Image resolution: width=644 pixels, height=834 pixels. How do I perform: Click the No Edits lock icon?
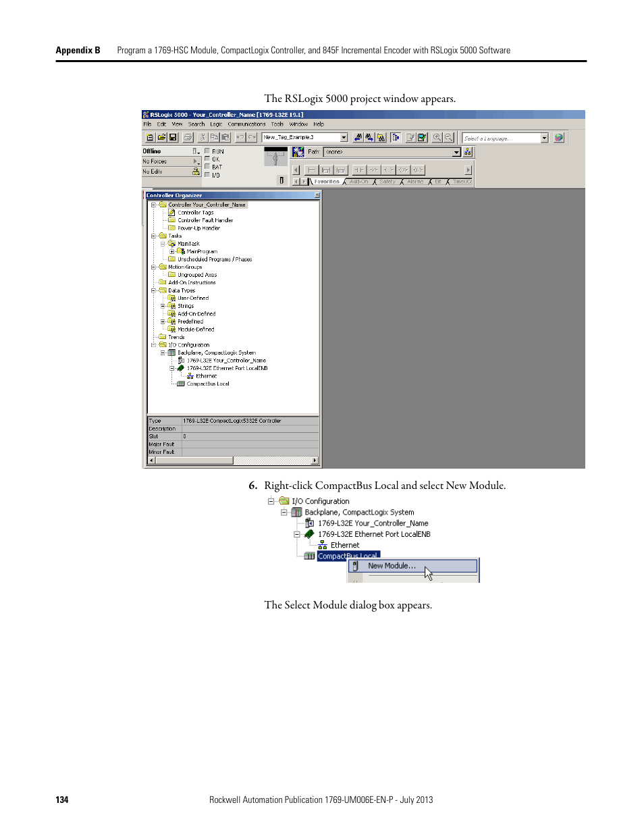pos(196,172)
